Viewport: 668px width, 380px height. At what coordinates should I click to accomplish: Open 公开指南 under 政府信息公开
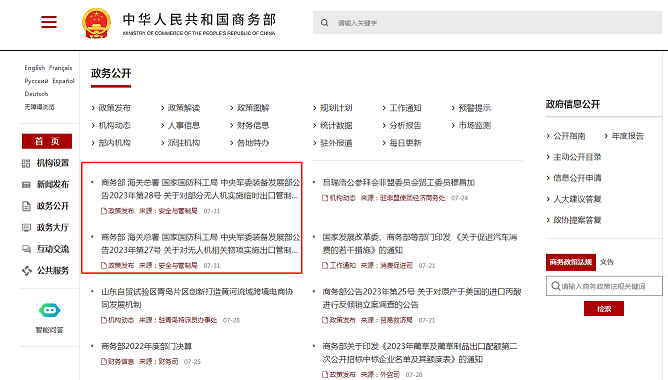click(569, 136)
